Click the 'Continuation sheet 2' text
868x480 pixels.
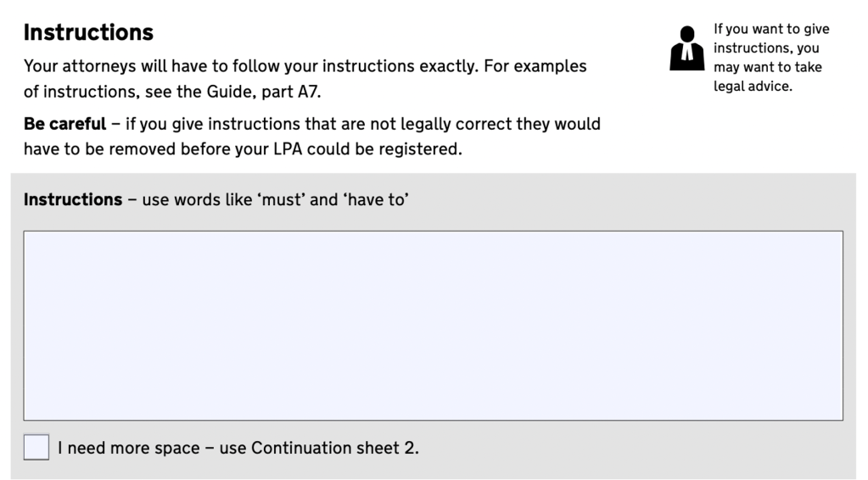tap(334, 448)
